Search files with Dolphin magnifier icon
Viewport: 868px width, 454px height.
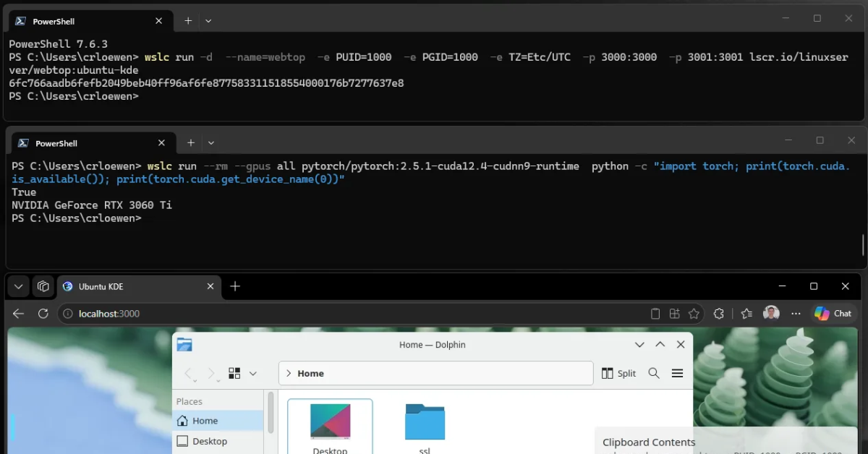(x=654, y=373)
